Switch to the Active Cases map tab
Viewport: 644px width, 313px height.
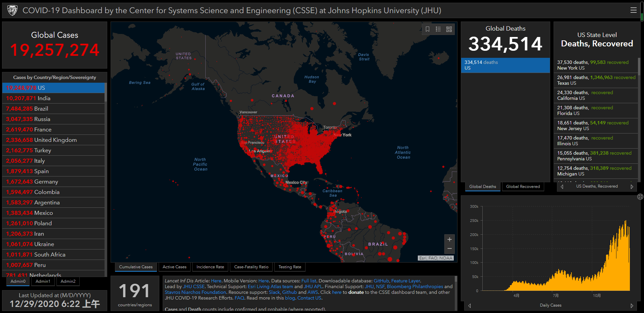pyautogui.click(x=174, y=267)
